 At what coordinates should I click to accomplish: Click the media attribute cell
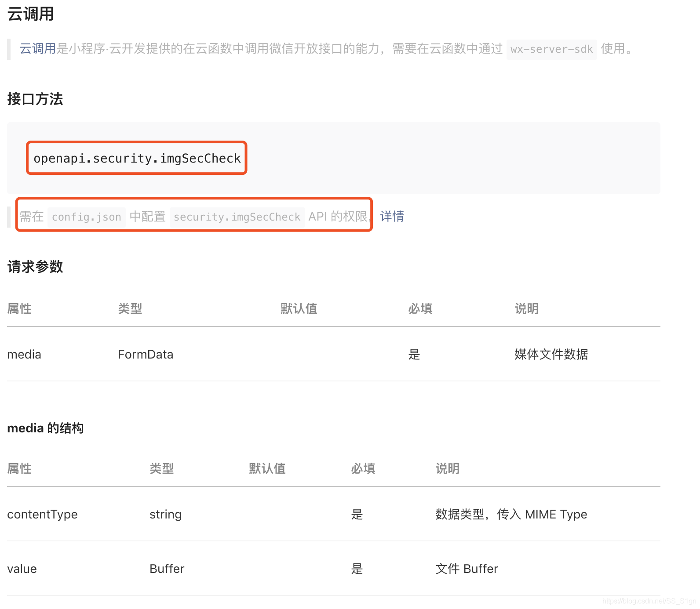coord(24,354)
